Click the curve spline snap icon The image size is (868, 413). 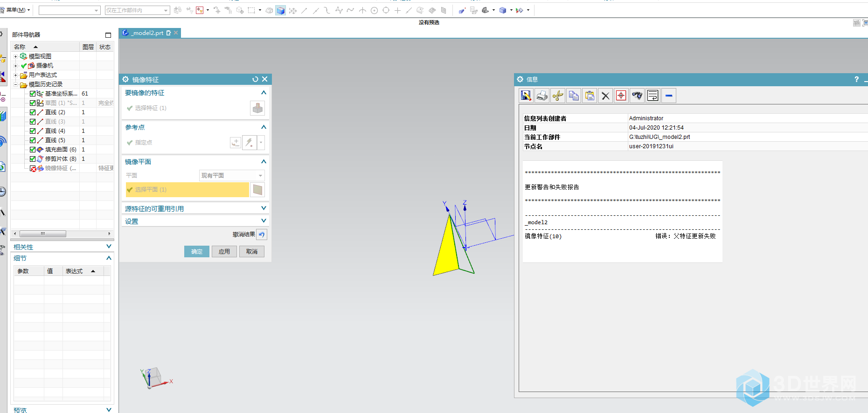[x=350, y=10]
